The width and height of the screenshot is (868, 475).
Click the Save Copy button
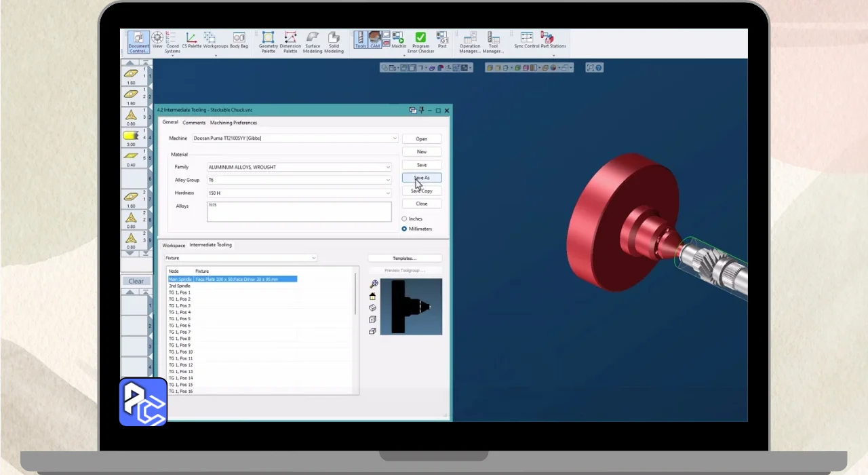coord(421,191)
